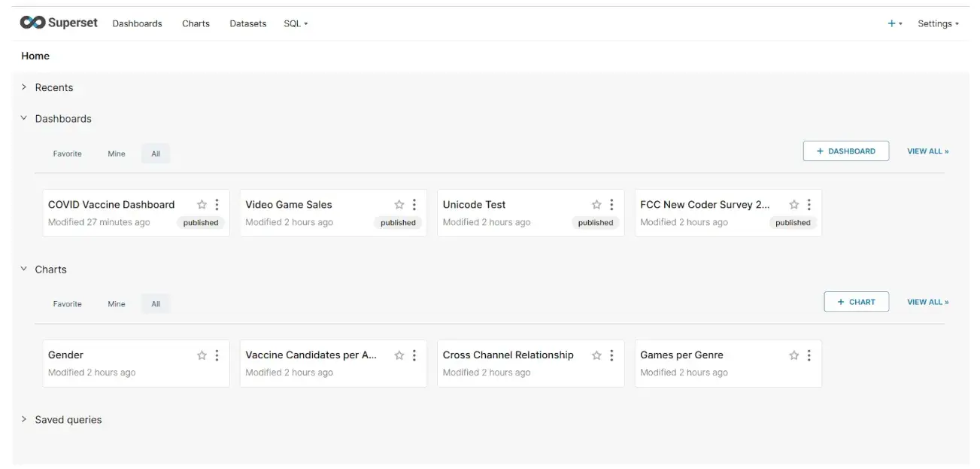Screen dimensions: 980x469
Task: Open the SQL dropdown menu
Action: pyautogui.click(x=296, y=23)
